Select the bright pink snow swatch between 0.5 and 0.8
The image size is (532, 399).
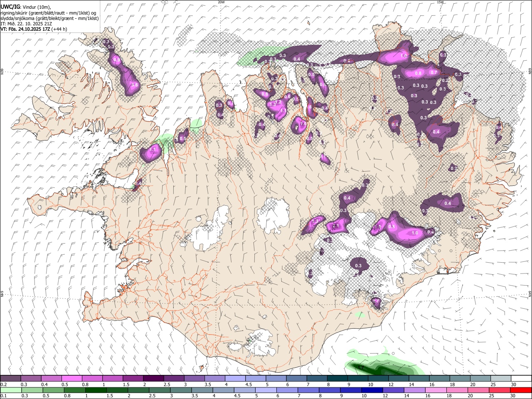tap(72, 379)
